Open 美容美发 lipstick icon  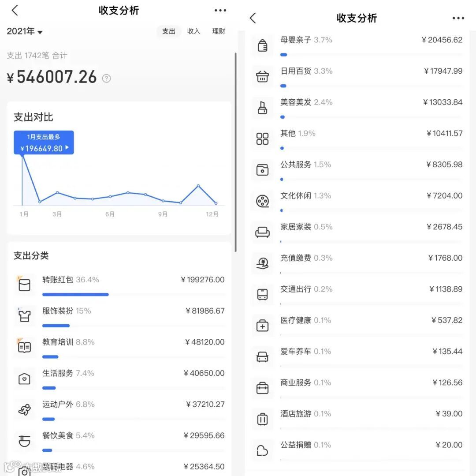coord(262,108)
